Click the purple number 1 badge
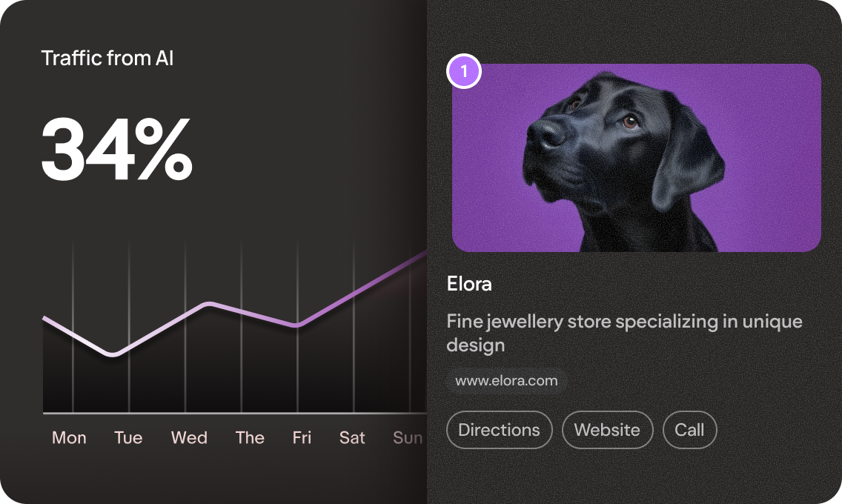The image size is (842, 504). pyautogui.click(x=464, y=71)
